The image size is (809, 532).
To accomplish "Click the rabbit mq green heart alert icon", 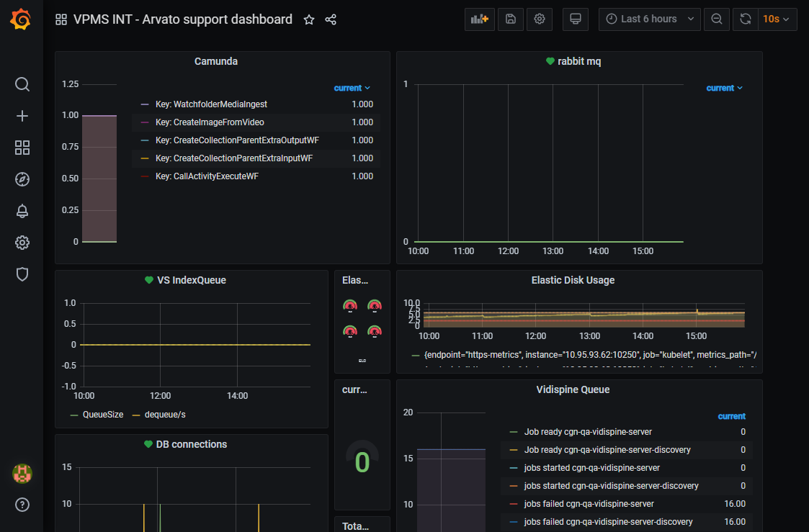I will click(550, 61).
